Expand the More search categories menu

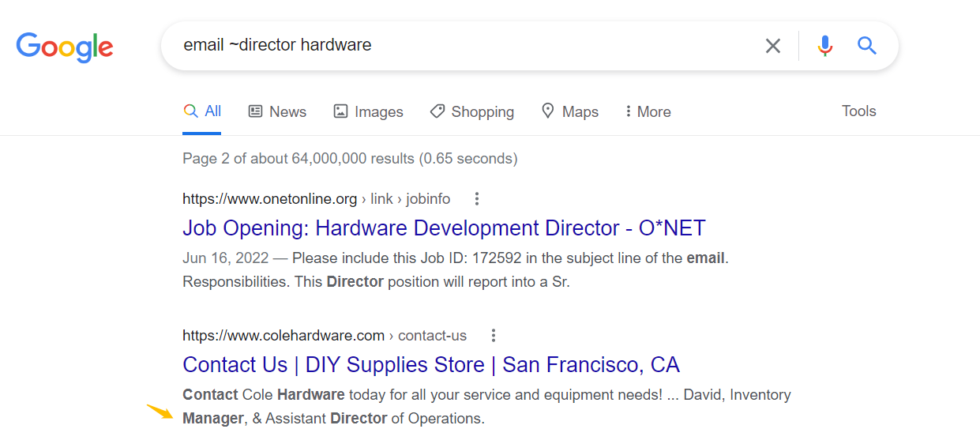tap(648, 112)
